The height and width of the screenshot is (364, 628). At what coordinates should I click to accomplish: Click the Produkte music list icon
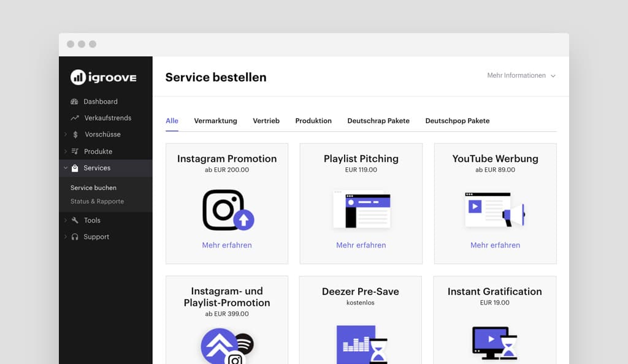pyautogui.click(x=75, y=151)
